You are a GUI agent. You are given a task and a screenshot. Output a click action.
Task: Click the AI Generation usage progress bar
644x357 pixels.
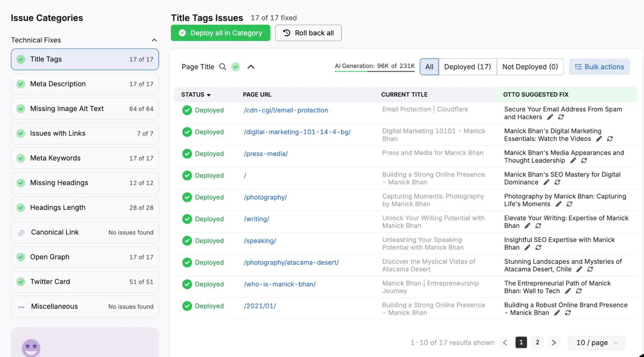(x=375, y=71)
